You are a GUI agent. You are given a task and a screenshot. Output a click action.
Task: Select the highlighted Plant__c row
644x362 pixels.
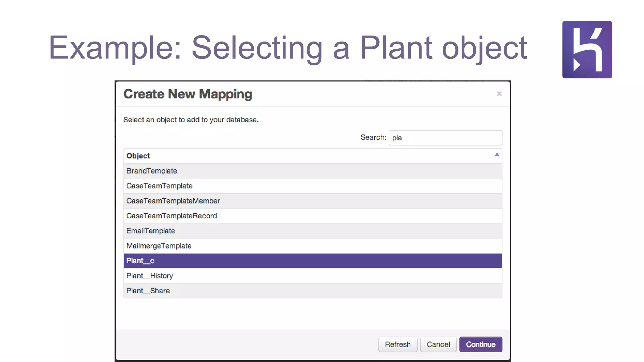click(x=313, y=261)
